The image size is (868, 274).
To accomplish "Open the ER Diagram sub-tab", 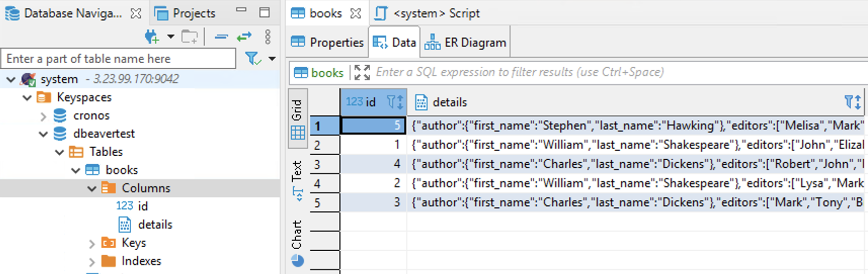I will tap(465, 42).
